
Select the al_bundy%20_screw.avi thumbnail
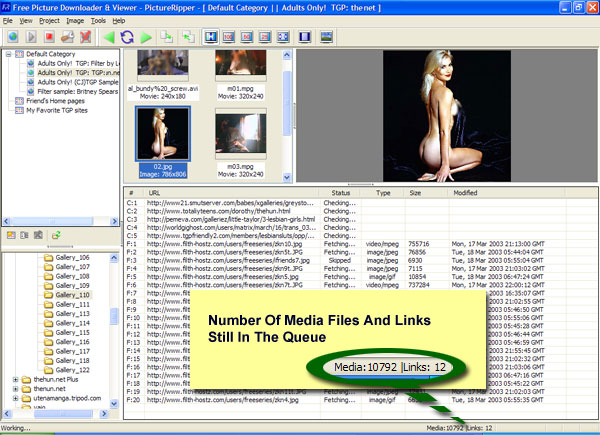(163, 65)
